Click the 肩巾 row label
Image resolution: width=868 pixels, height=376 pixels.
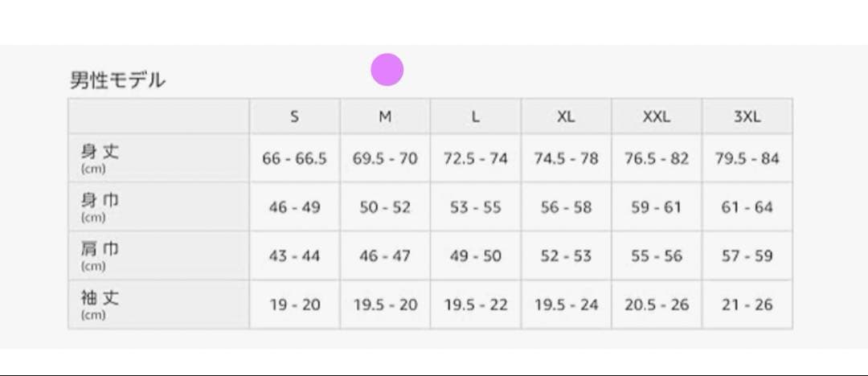click(100, 251)
